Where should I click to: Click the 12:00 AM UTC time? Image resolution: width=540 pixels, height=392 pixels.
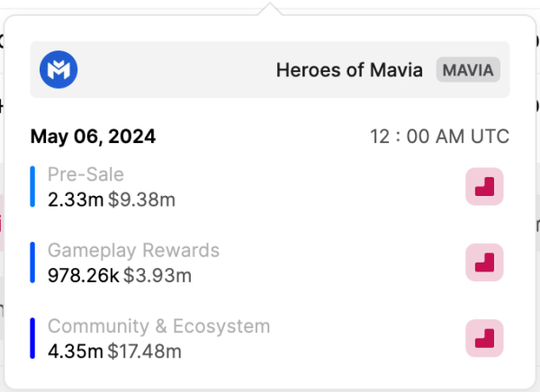pyautogui.click(x=439, y=137)
